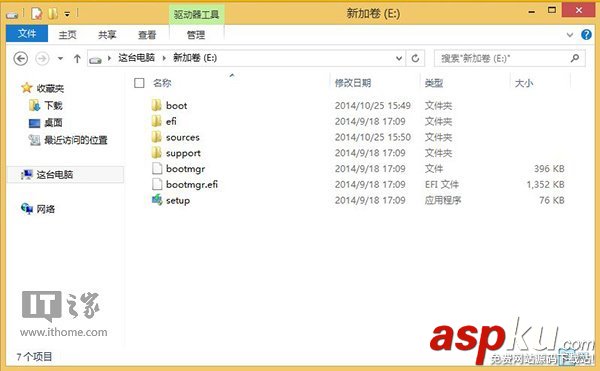600x371 pixels.
Task: Open the efi folder icon
Action: point(157,121)
